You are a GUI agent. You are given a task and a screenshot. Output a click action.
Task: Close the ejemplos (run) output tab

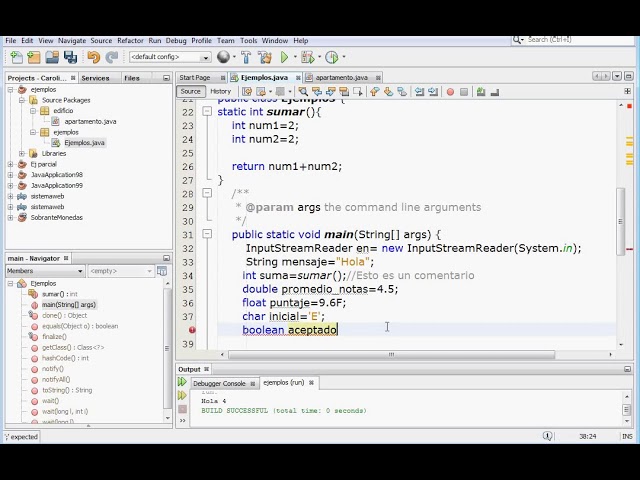click(311, 383)
